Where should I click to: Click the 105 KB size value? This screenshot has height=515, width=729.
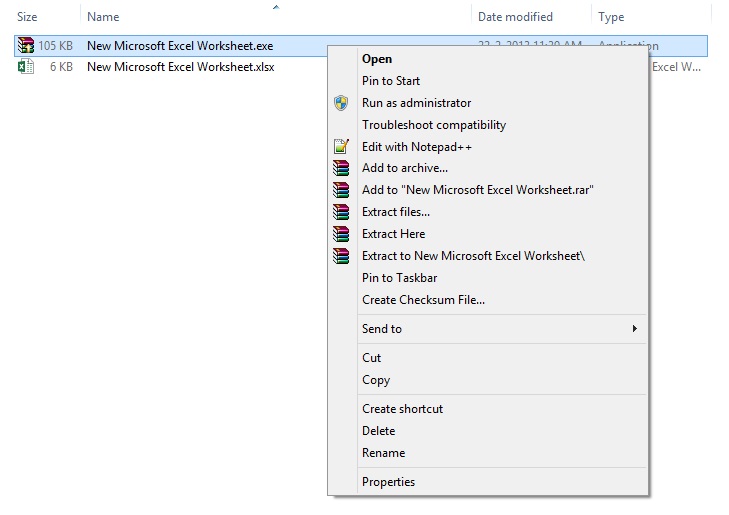(x=55, y=46)
